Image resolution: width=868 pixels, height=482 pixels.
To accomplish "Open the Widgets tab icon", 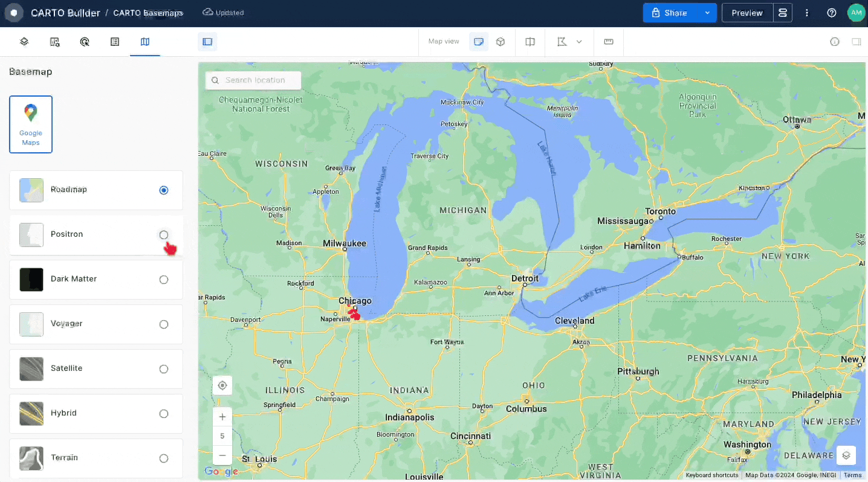I will 54,42.
